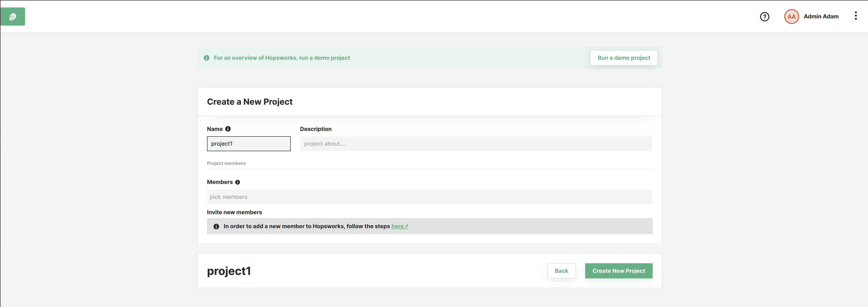868x307 pixels.
Task: Click Create New Project button
Action: click(x=619, y=271)
